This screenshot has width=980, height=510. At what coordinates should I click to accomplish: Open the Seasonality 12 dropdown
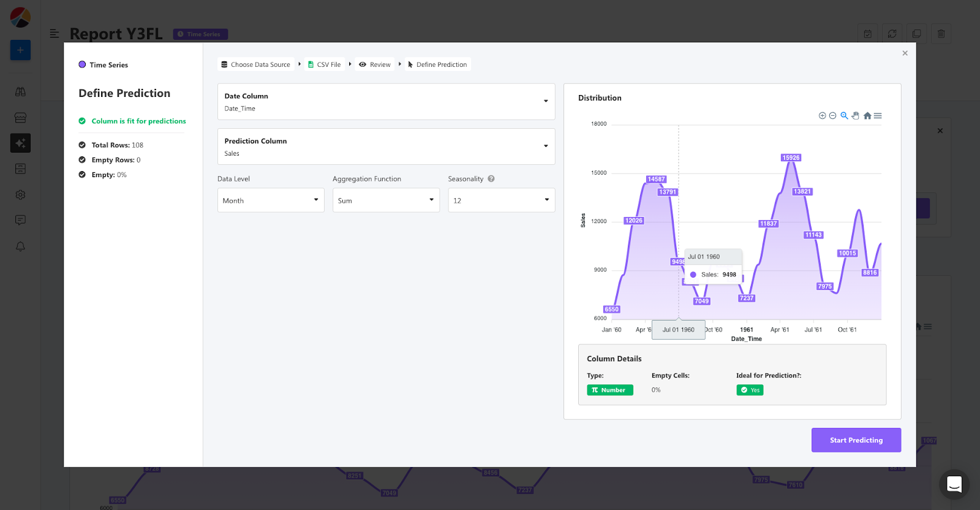[x=501, y=200]
